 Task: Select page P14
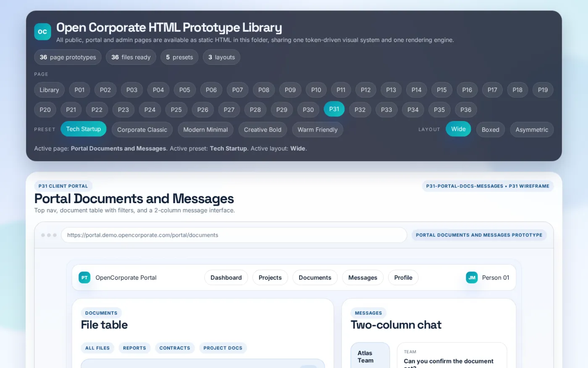(x=417, y=90)
